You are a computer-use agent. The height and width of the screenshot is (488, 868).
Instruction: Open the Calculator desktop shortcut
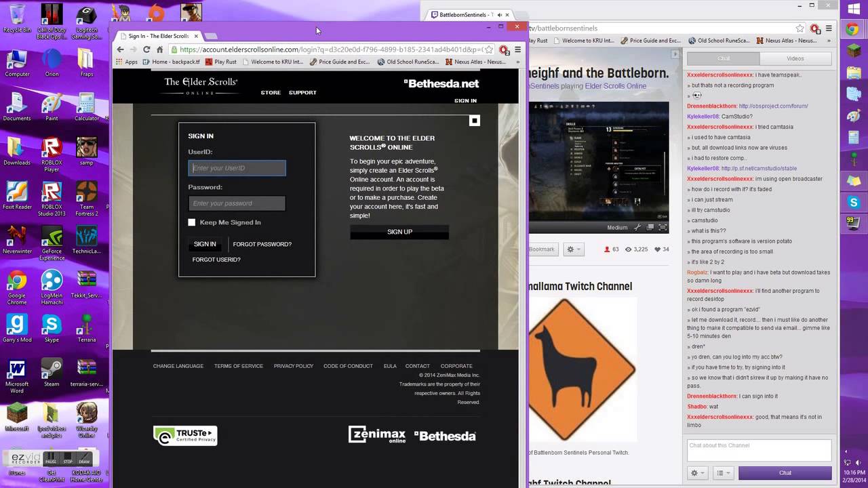tap(86, 106)
